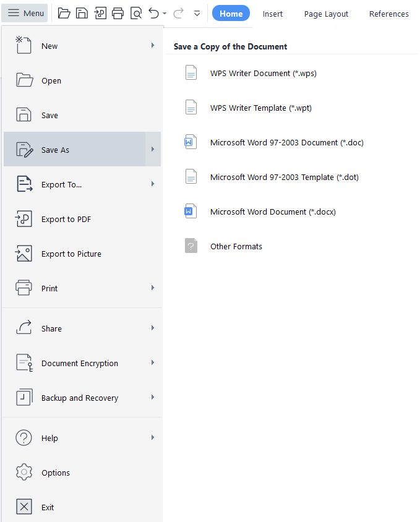Select the Export To... menu entry
This screenshot has height=522, width=420.
[x=82, y=184]
